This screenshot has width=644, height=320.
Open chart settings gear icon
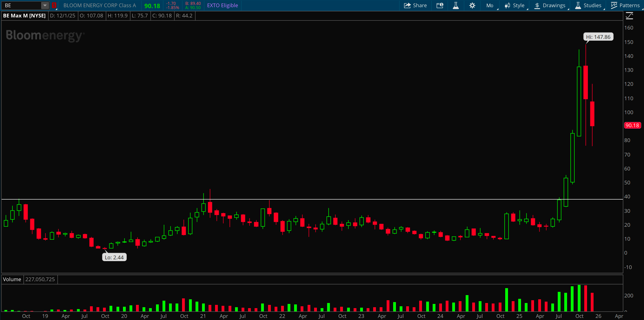[x=472, y=6]
